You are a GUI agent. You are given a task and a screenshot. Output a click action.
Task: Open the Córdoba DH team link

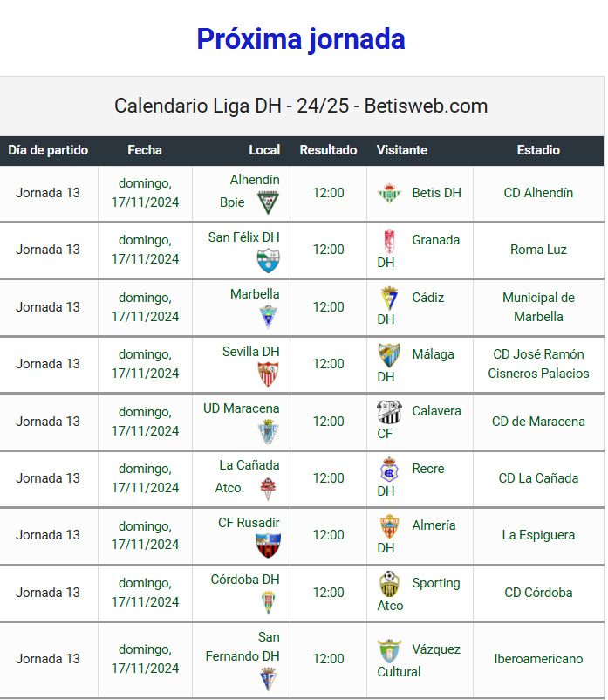245,580
